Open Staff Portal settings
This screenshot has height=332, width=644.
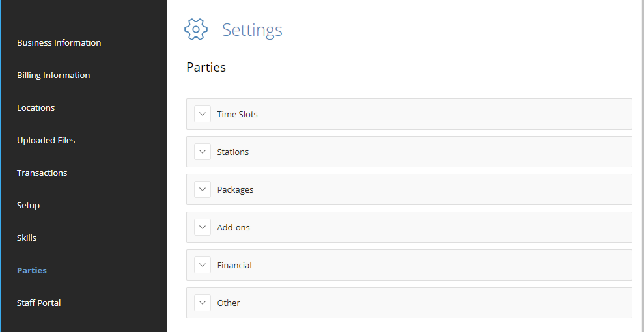click(x=38, y=303)
